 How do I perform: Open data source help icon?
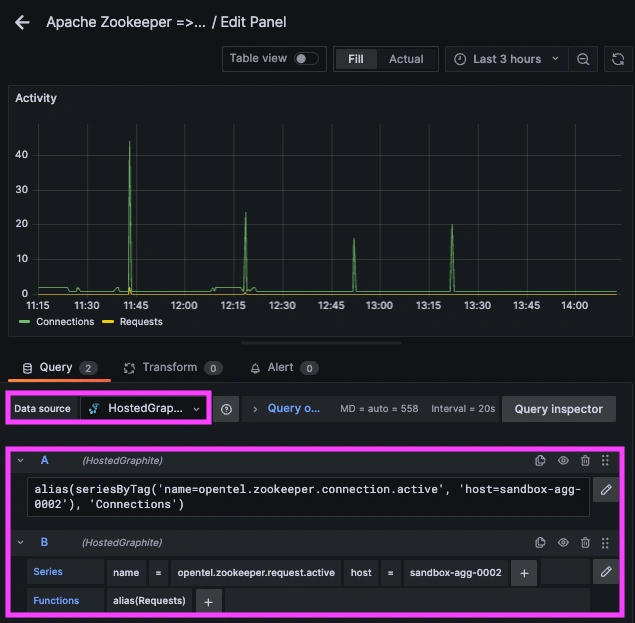pyautogui.click(x=226, y=409)
